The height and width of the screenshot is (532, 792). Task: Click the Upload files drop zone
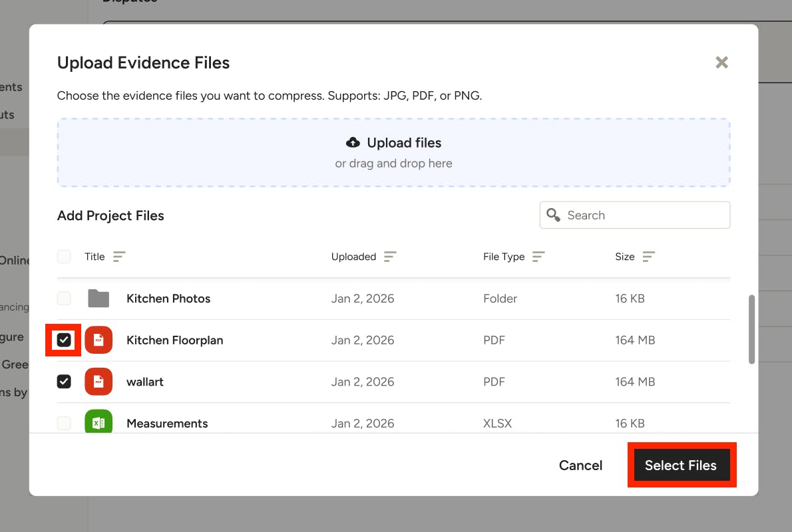[393, 152]
